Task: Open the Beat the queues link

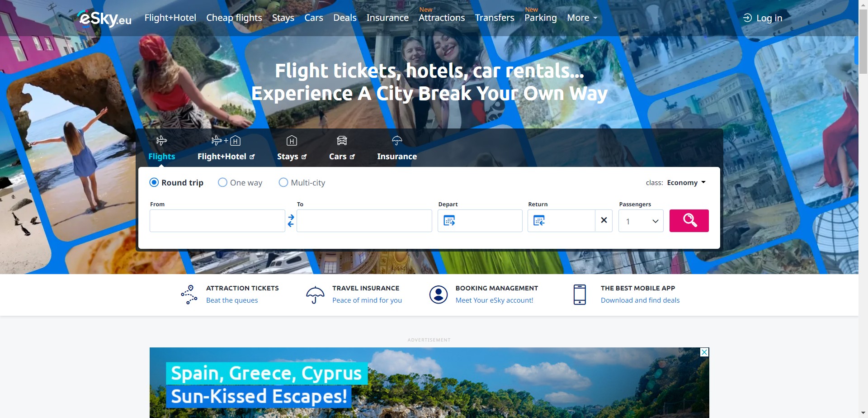Action: point(232,300)
